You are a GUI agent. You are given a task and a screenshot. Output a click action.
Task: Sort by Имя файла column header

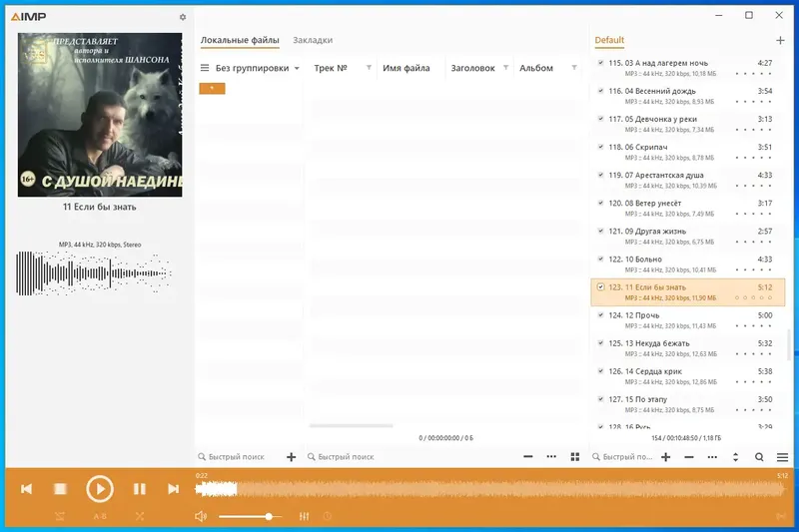pos(406,68)
